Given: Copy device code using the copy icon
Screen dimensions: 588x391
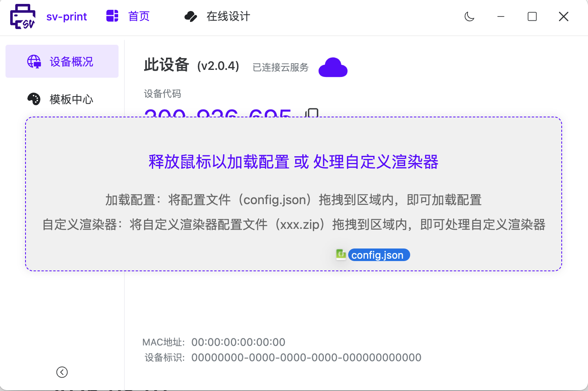Looking at the screenshot, I should point(312,113).
